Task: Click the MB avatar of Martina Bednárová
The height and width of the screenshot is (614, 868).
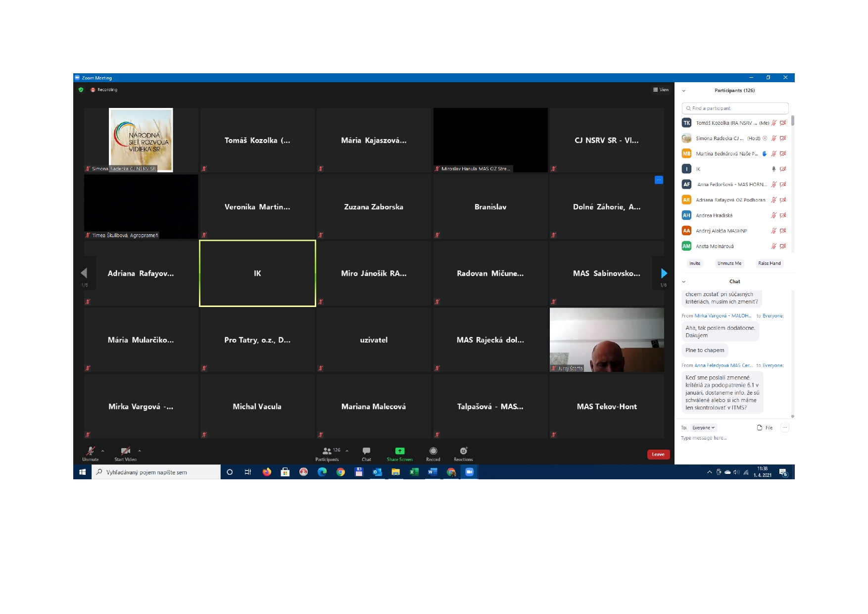Action: [x=686, y=153]
